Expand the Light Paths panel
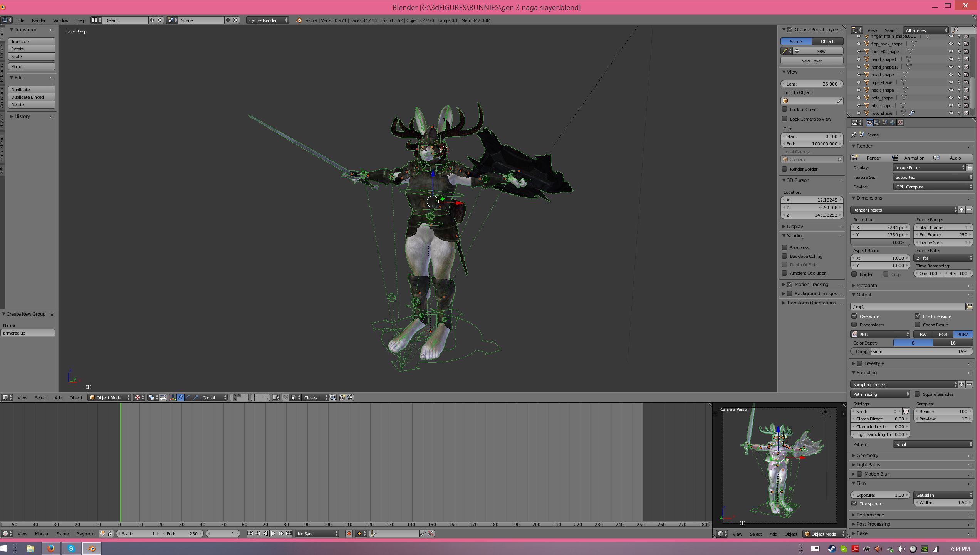The width and height of the screenshot is (980, 555). click(868, 464)
